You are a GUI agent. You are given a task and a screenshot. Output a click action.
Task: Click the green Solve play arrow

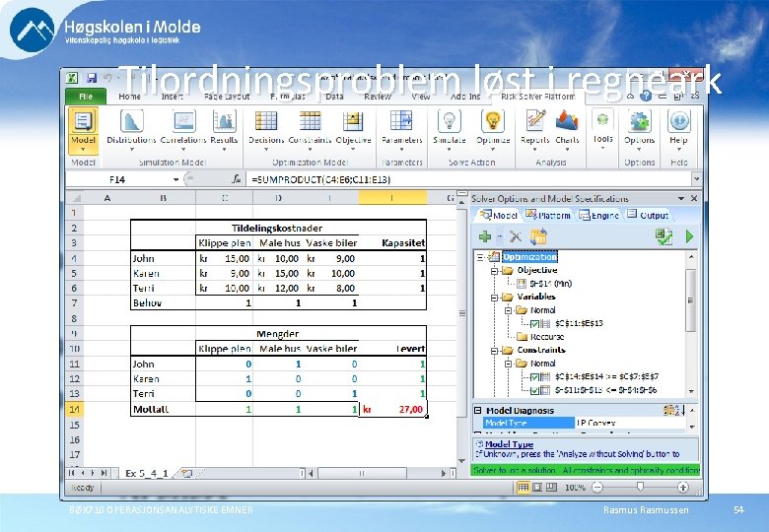pyautogui.click(x=689, y=236)
